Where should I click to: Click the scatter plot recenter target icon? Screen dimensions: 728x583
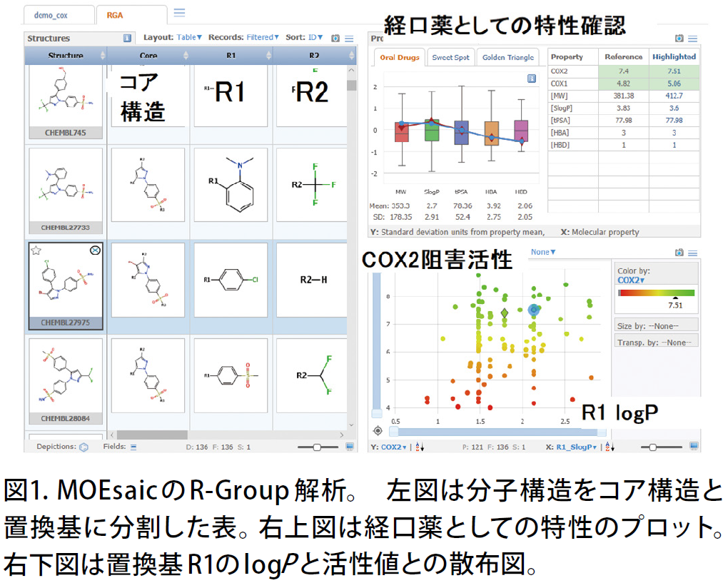coord(378,431)
